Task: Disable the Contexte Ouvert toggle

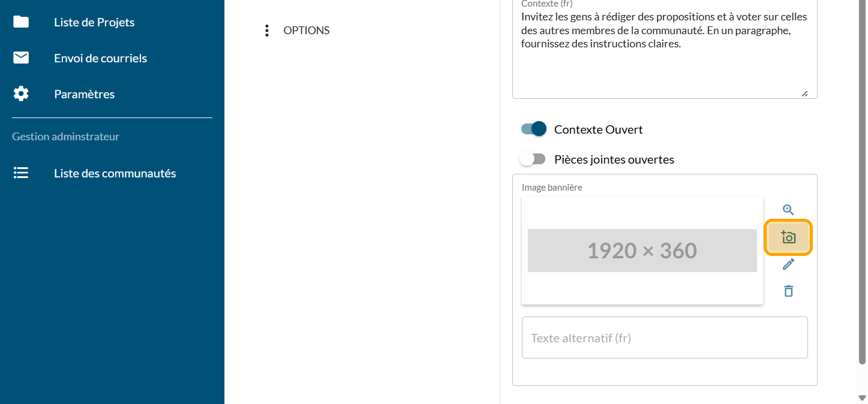Action: click(x=534, y=129)
